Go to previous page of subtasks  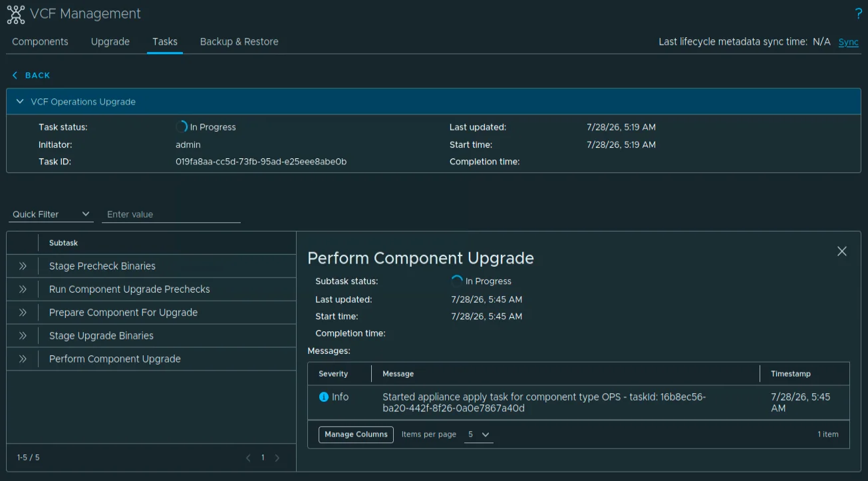coord(248,458)
